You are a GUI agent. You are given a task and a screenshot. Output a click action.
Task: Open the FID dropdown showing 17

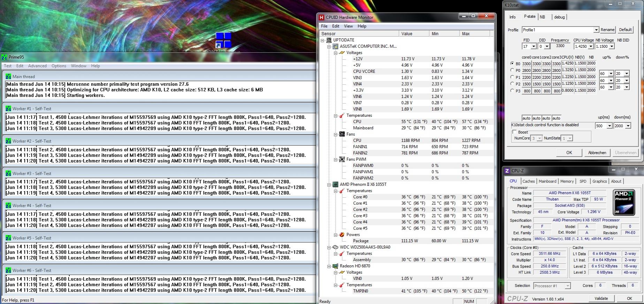533,46
